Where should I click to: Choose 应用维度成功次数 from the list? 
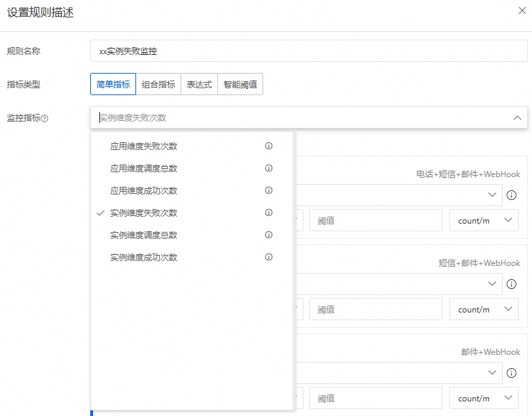(192, 191)
